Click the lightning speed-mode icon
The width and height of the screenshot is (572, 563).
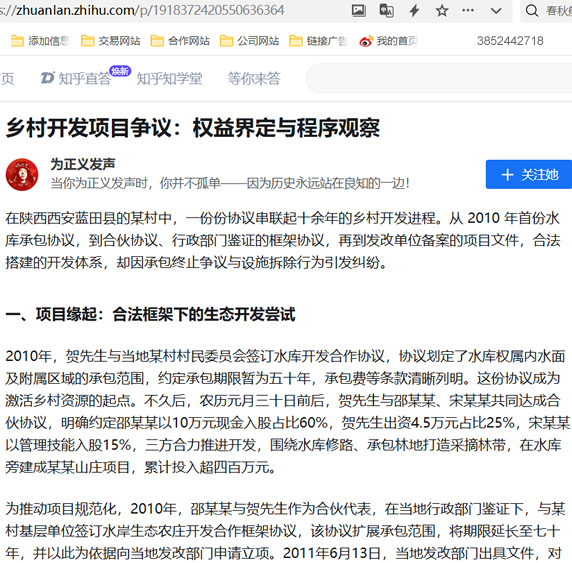click(414, 10)
